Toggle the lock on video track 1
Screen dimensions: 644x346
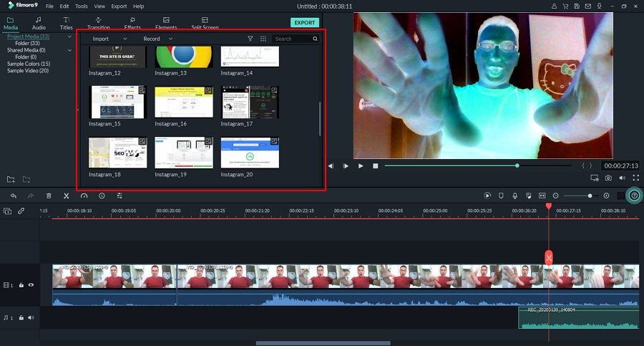21,285
